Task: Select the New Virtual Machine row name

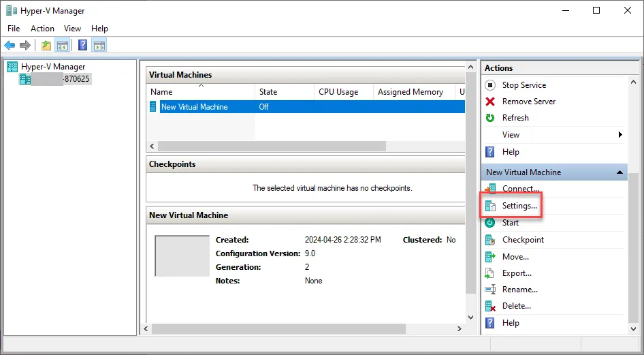Action: (194, 107)
